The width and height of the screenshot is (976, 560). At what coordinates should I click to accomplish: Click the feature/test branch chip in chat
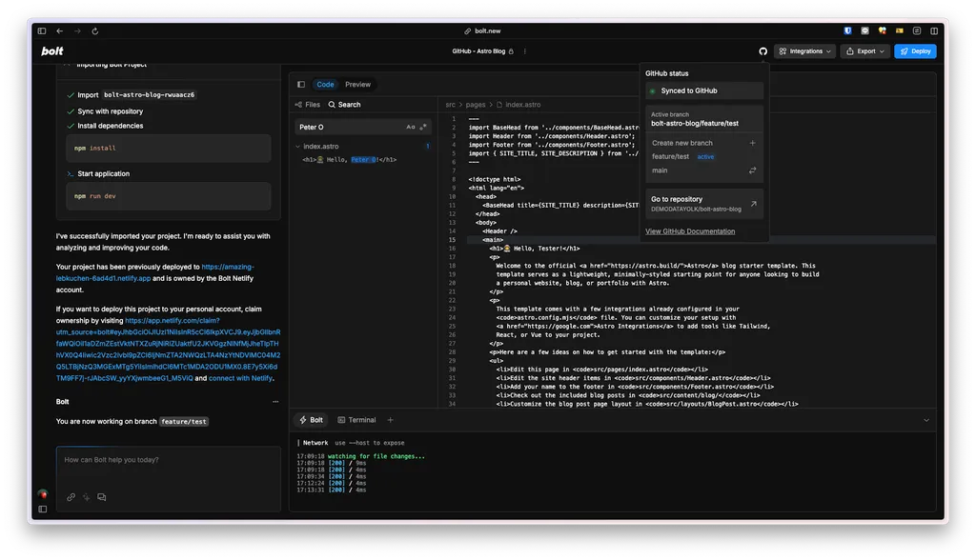184,422
